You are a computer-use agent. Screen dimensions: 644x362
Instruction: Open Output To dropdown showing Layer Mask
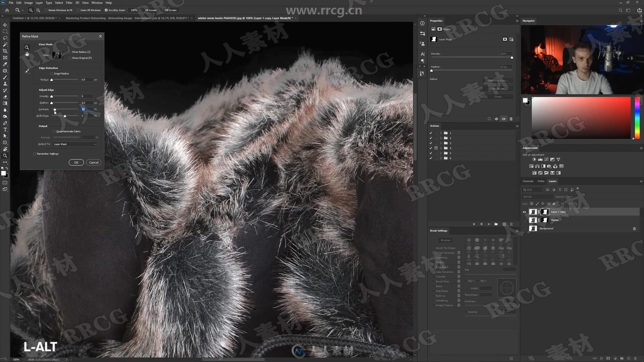74,144
